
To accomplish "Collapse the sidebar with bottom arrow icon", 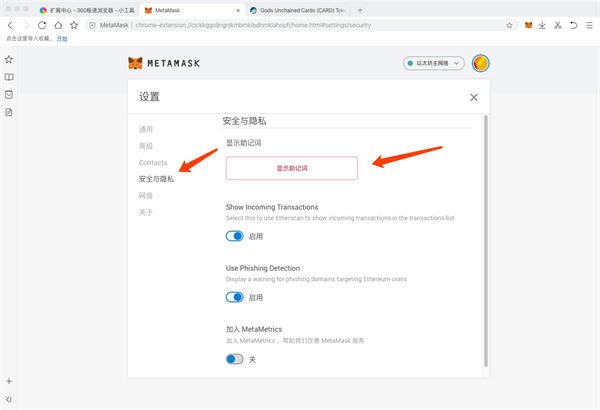I will point(9,399).
